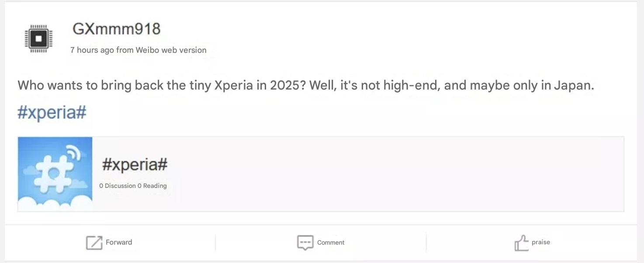Click the Comment speech bubble icon
The image size is (644, 263).
(x=305, y=242)
